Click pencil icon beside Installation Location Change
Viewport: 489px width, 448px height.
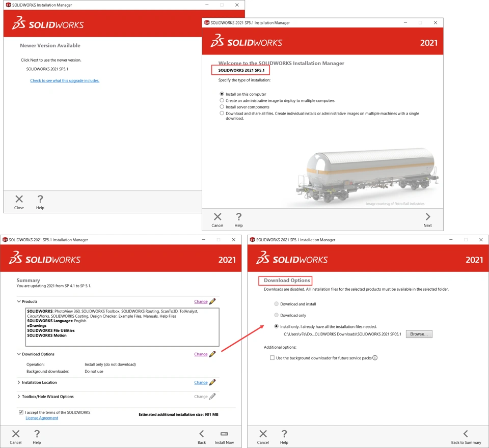point(212,382)
